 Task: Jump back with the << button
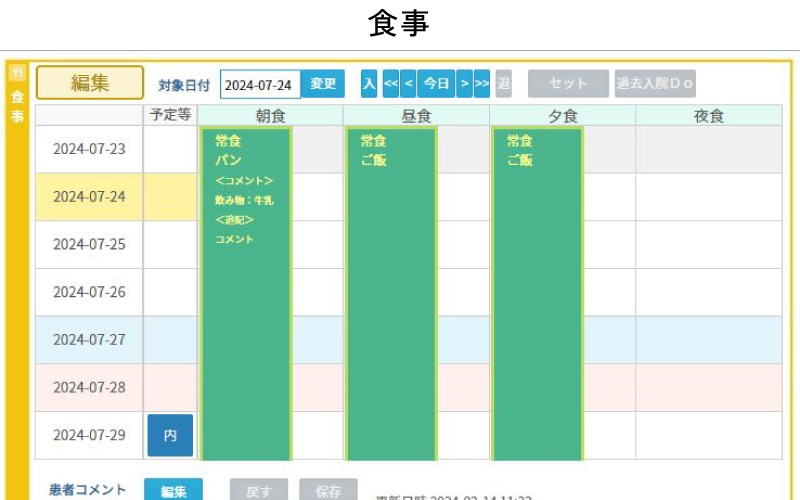[391, 84]
